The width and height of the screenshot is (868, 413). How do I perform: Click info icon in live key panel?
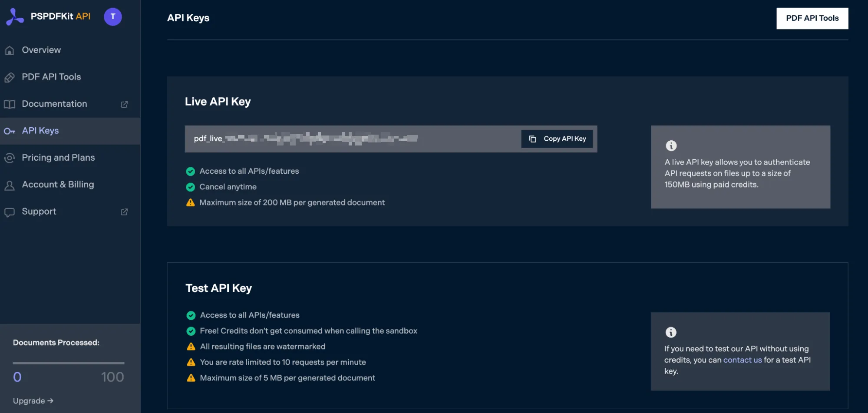[x=671, y=145]
